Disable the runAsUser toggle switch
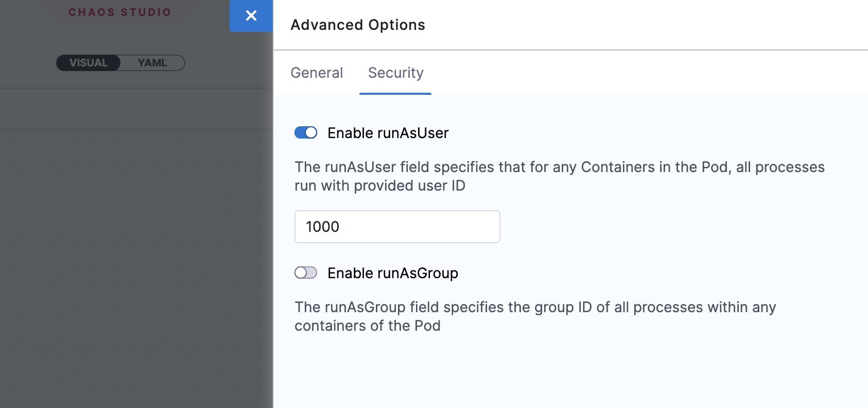This screenshot has width=868, height=408. (x=306, y=133)
